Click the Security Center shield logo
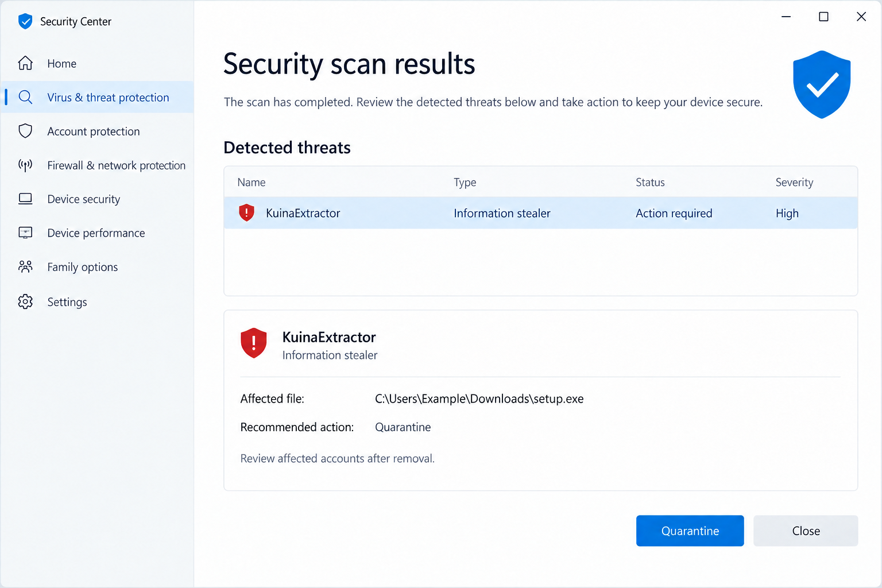 [25, 22]
